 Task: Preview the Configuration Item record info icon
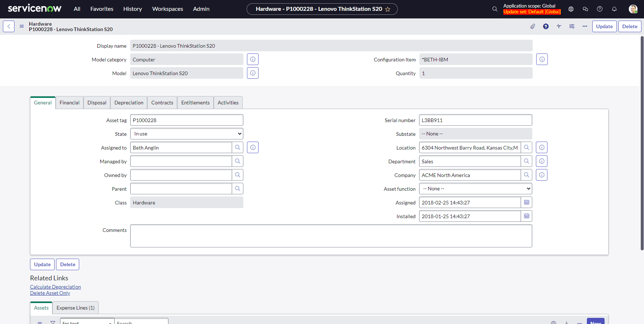tap(542, 59)
